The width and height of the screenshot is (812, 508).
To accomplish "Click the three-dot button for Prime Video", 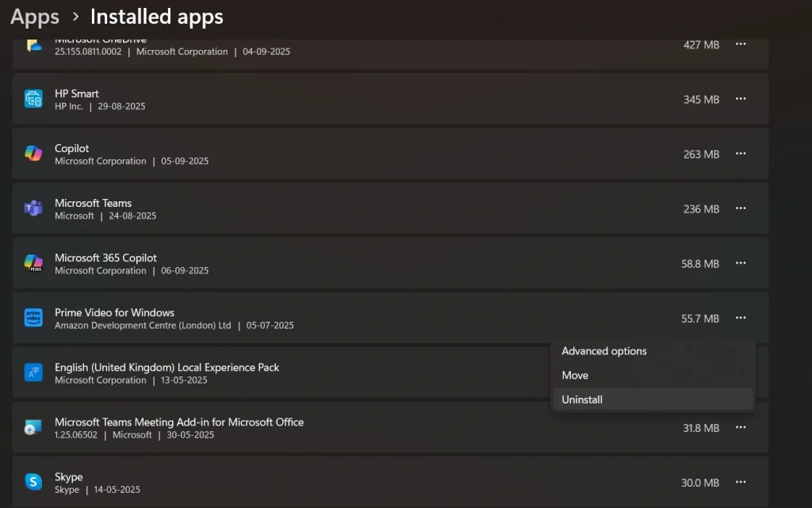I will click(741, 318).
